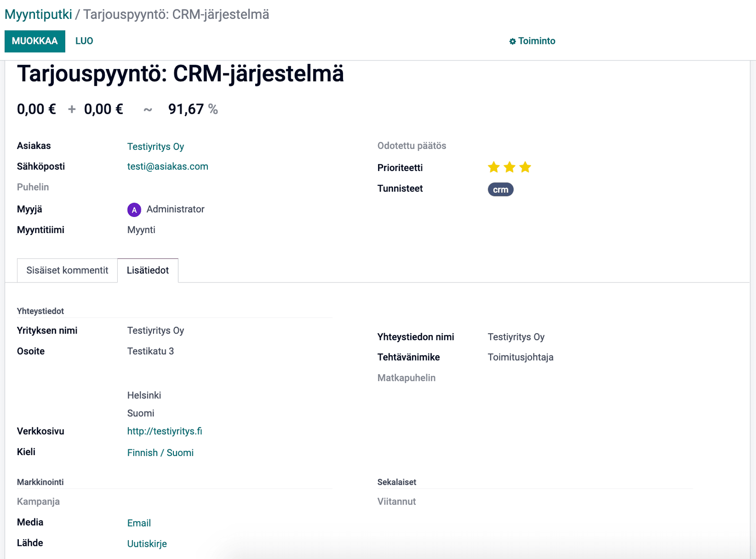Image resolution: width=756 pixels, height=559 pixels.
Task: Click the third priority star
Action: [525, 167]
